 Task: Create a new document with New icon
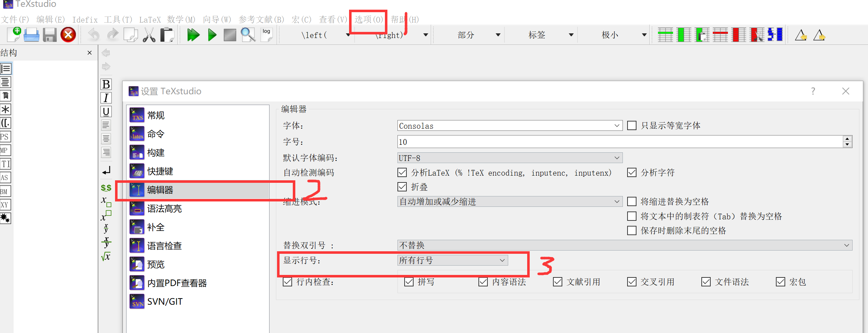tap(14, 35)
